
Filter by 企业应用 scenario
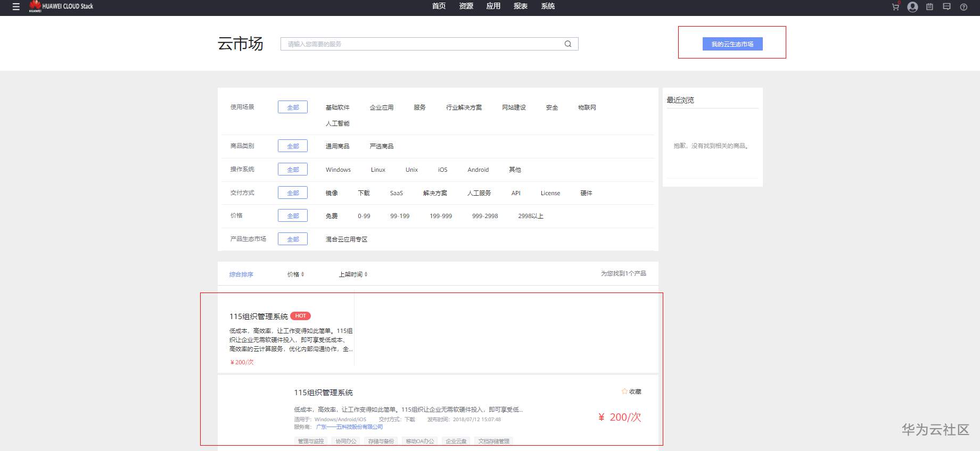(x=382, y=107)
